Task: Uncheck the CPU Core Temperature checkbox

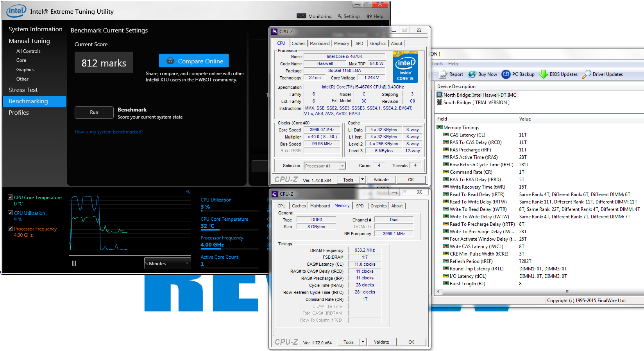Action: tap(11, 197)
